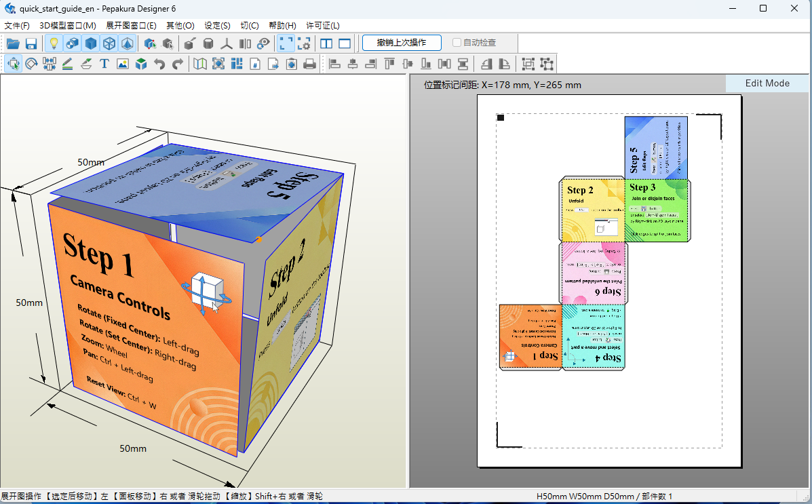Enable the auto check checkbox

pyautogui.click(x=457, y=43)
